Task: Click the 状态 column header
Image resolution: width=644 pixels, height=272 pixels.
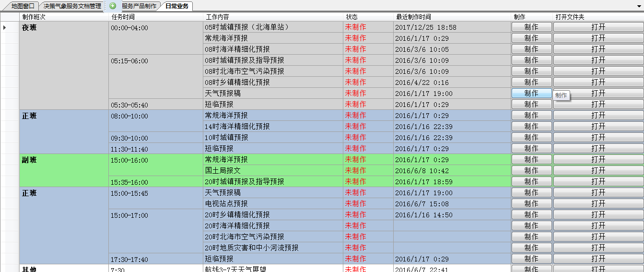Action: (351, 17)
